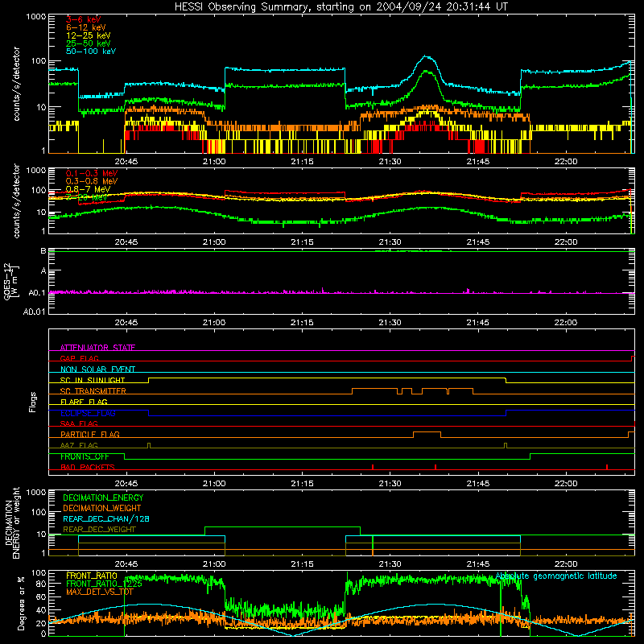Screen dimensions: 644x644
Task: Select the 25-50 keV legend label
Action: click(89, 43)
